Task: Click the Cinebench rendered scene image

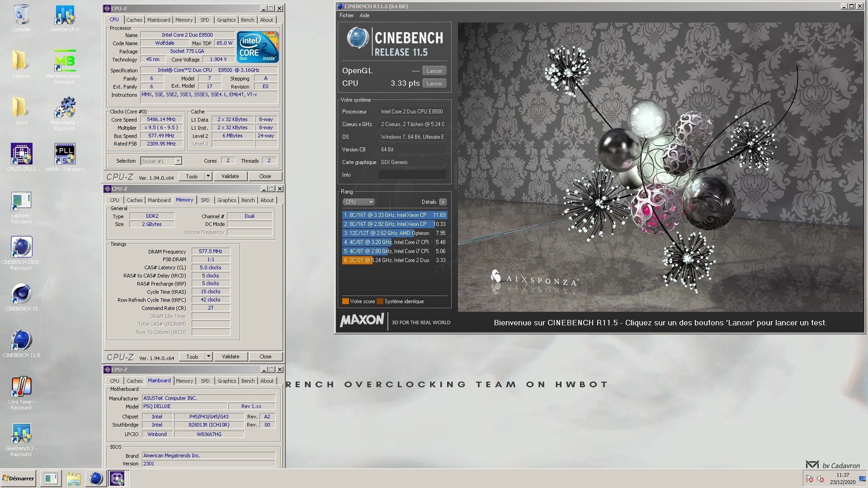Action: point(660,167)
